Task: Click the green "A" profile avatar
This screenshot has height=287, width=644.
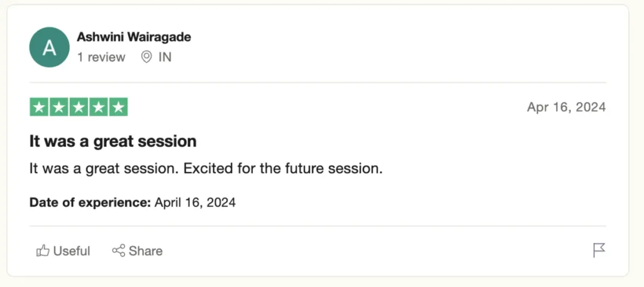Action: [49, 47]
